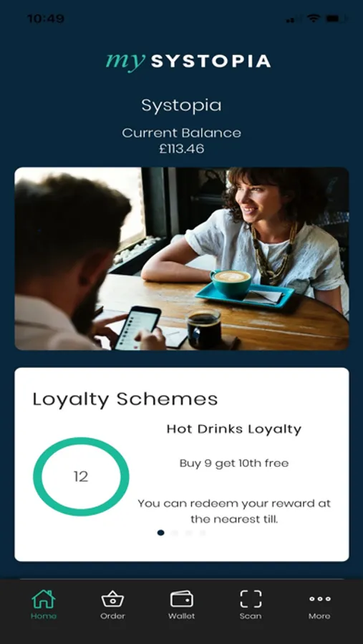Image resolution: width=363 pixels, height=644 pixels.
Task: Tap the Current Balance £113.46 text
Action: tap(182, 140)
